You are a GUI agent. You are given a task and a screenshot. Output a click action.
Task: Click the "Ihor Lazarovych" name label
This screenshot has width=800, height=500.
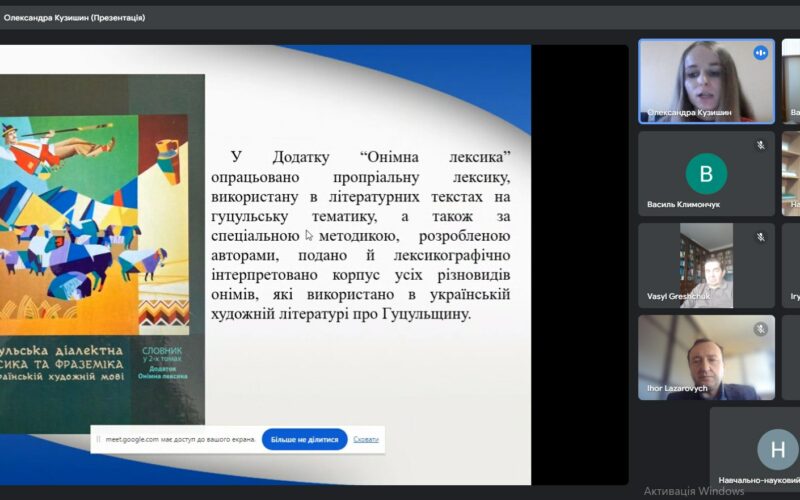pyautogui.click(x=676, y=389)
